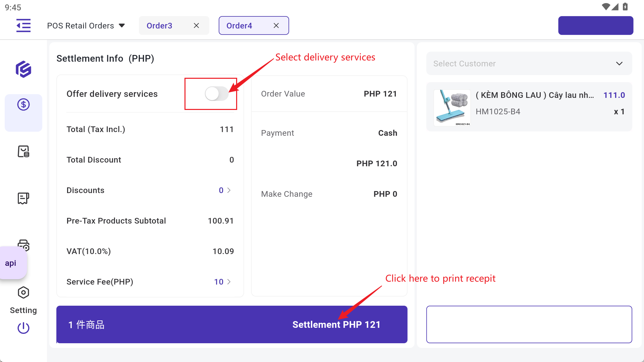The image size is (644, 362).
Task: Click the empty field beside Settlement
Action: [529, 324]
